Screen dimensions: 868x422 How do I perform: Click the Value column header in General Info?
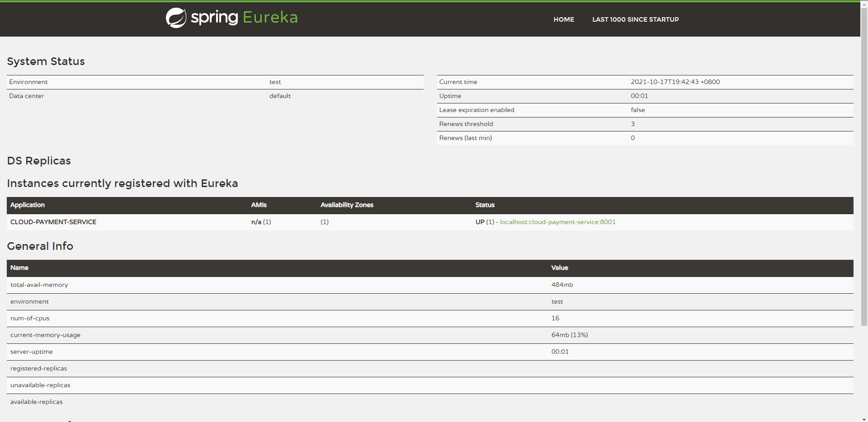pos(560,267)
